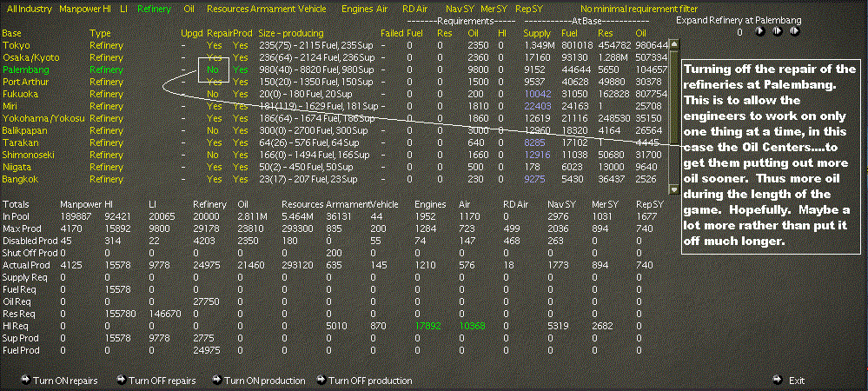
Task: Select the Bangkok base name
Action: [19, 180]
